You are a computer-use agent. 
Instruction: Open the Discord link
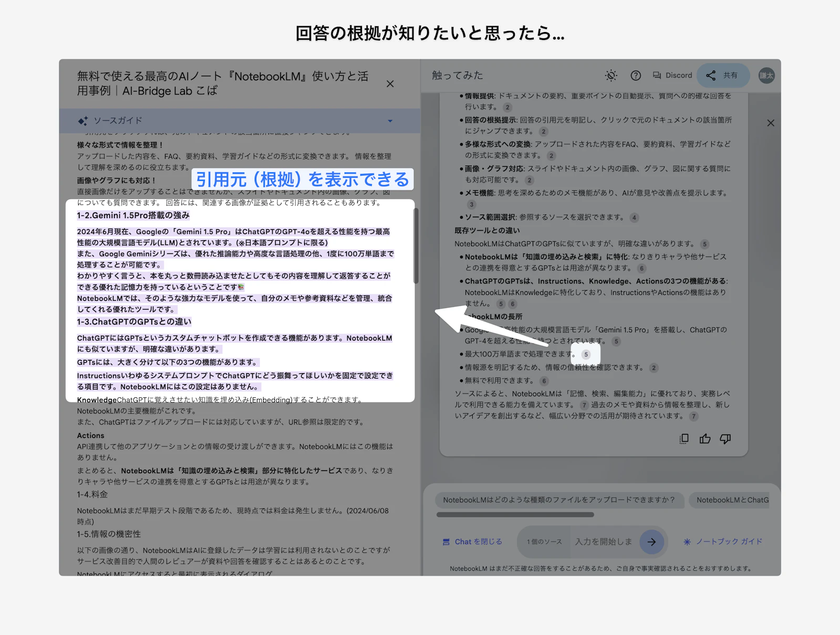(x=672, y=76)
